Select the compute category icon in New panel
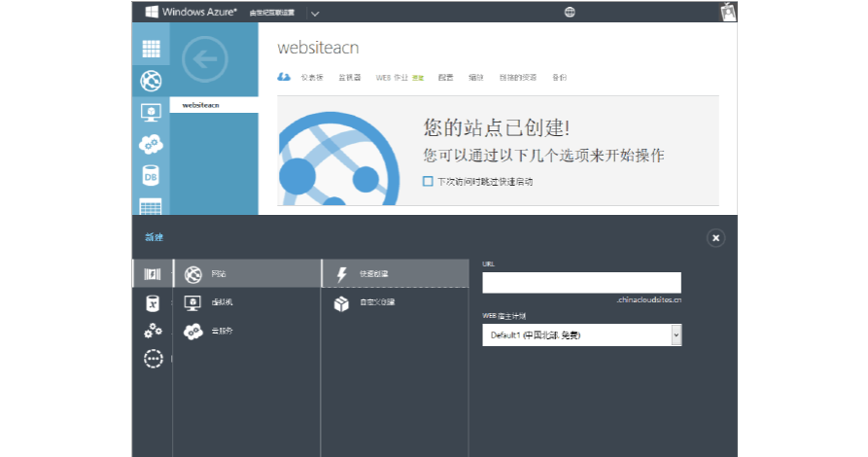The image size is (868, 457). tap(152, 275)
